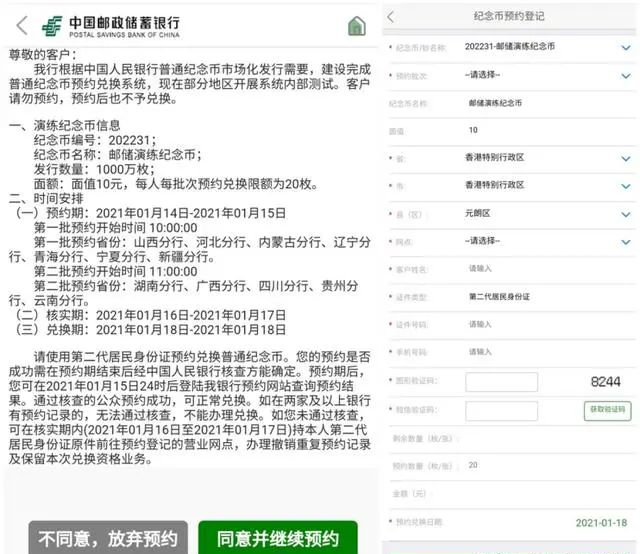Click the 金额（元） row label

(x=409, y=494)
